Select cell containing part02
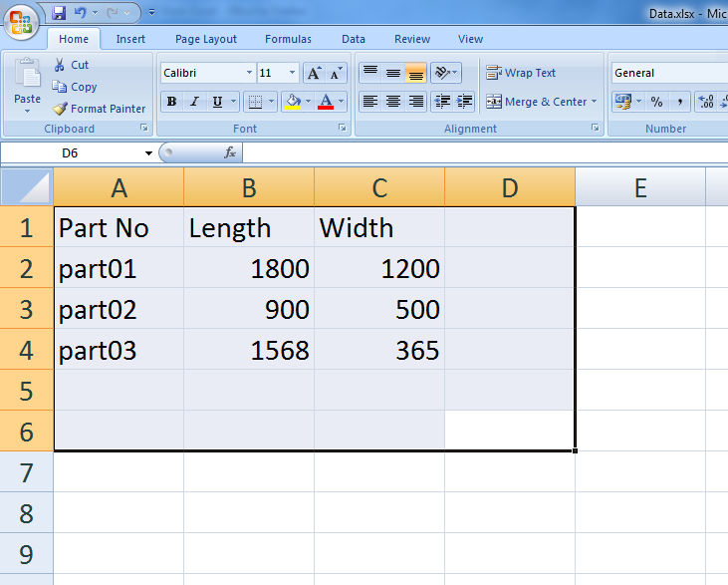Viewport: 728px width, 585px height. coord(119,309)
